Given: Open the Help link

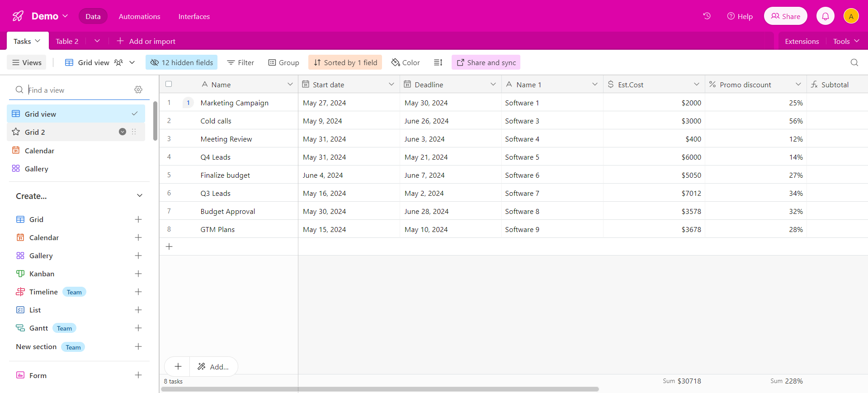Looking at the screenshot, I should coord(740,16).
